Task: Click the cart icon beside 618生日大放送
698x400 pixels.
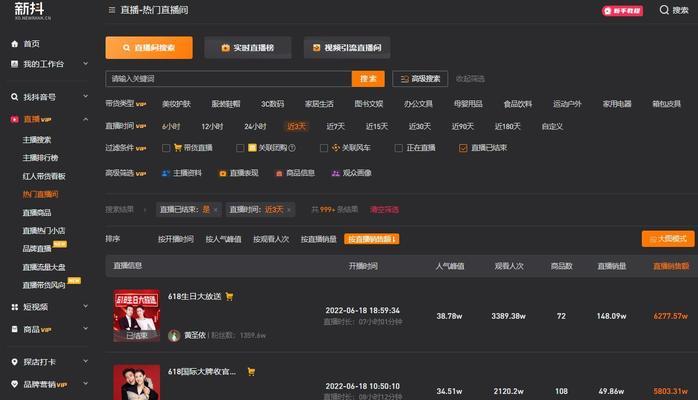Action: [x=229, y=296]
